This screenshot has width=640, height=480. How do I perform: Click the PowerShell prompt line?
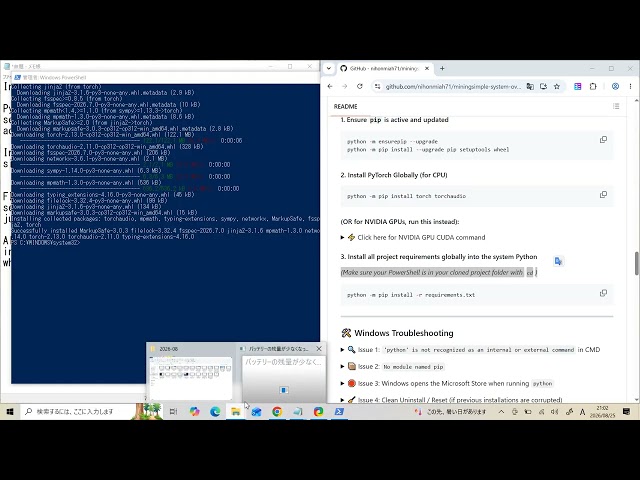(46, 242)
